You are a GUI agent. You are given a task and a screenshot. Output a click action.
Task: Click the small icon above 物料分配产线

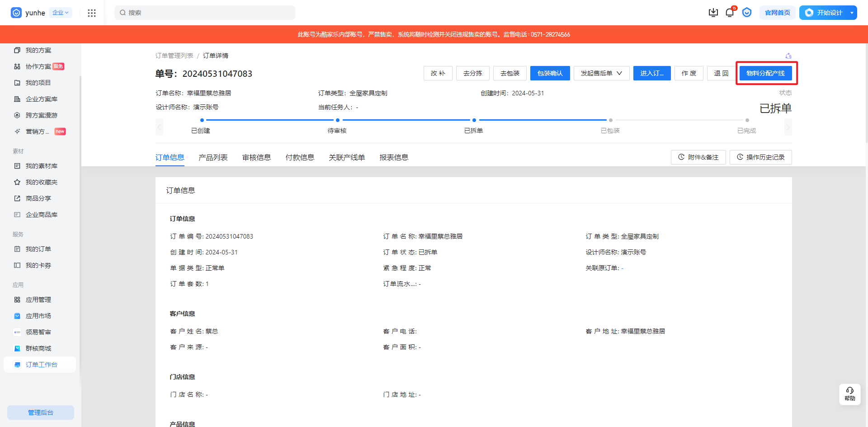[788, 56]
